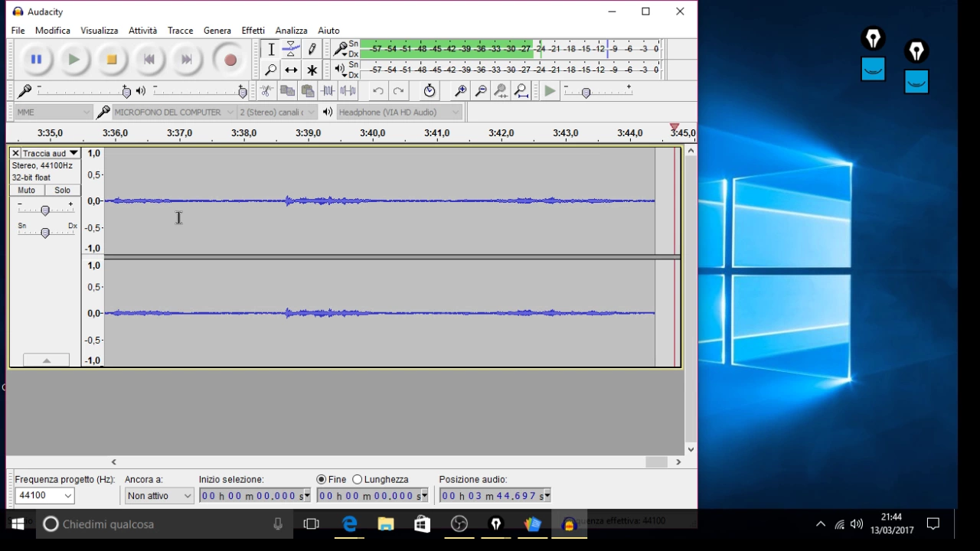Open the Effetti menu
The height and width of the screenshot is (551, 980).
pyautogui.click(x=253, y=31)
